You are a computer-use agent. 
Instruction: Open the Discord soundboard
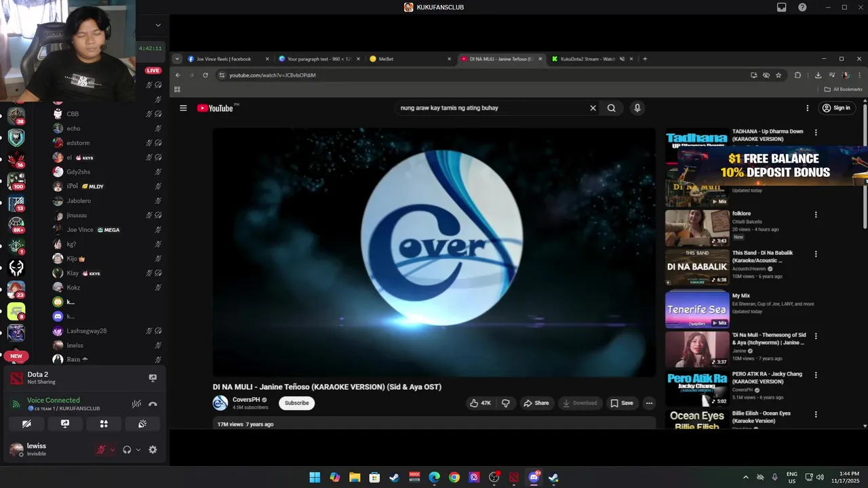pos(142,424)
